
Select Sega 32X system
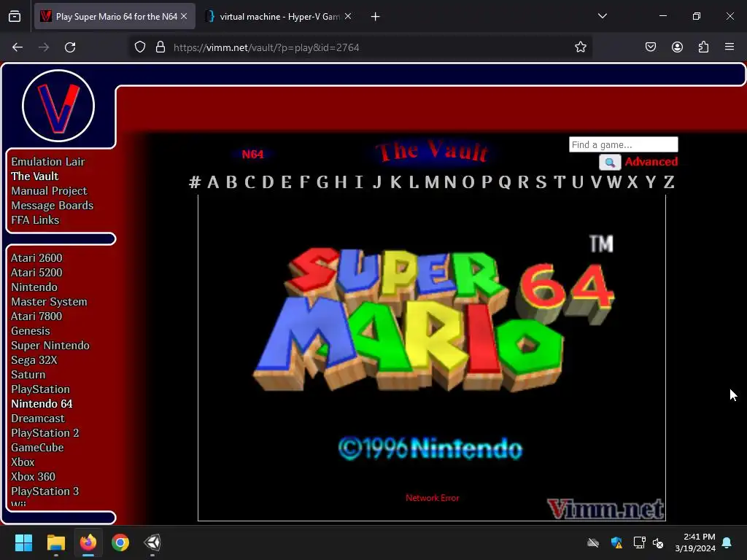(x=34, y=360)
